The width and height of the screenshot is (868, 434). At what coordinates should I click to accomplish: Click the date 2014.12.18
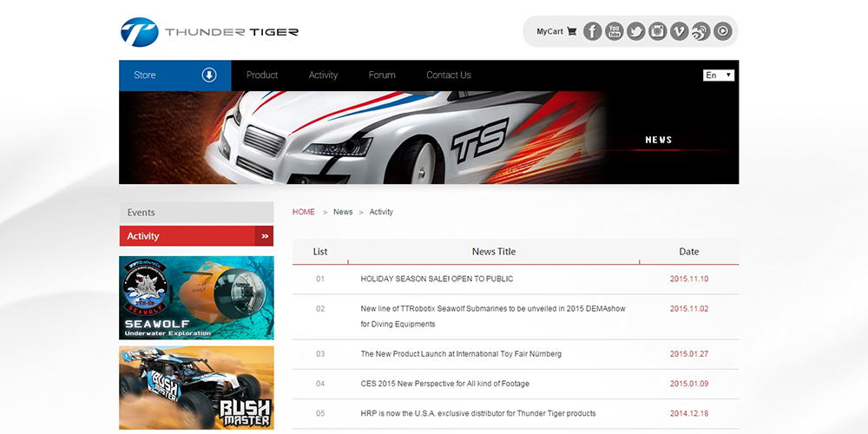(688, 413)
